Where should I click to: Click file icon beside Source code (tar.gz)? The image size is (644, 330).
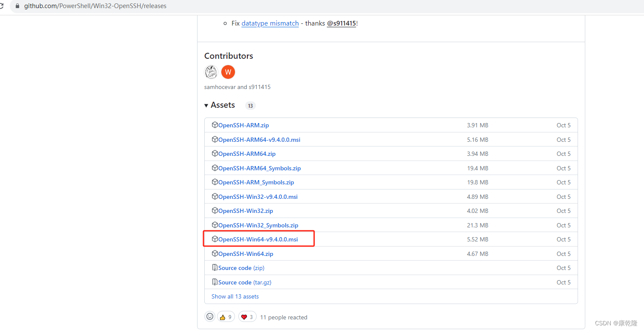point(215,282)
